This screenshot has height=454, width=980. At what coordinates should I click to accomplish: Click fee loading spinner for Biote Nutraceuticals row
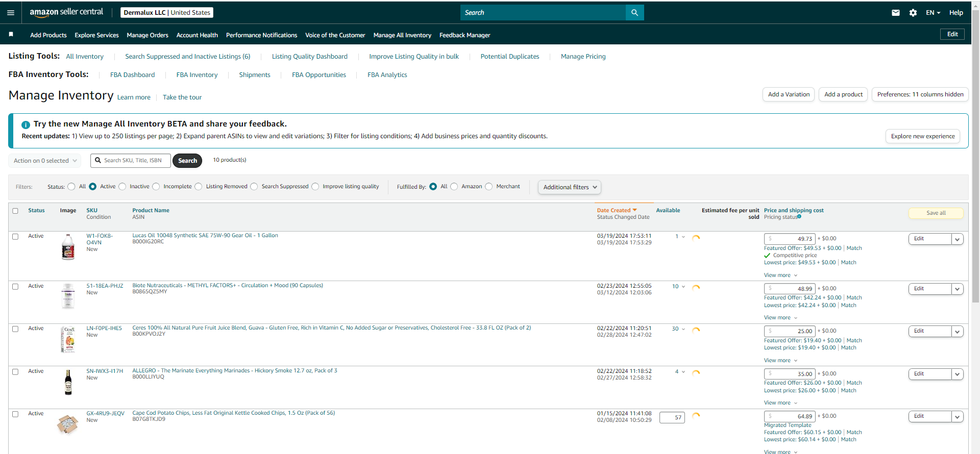tap(696, 287)
